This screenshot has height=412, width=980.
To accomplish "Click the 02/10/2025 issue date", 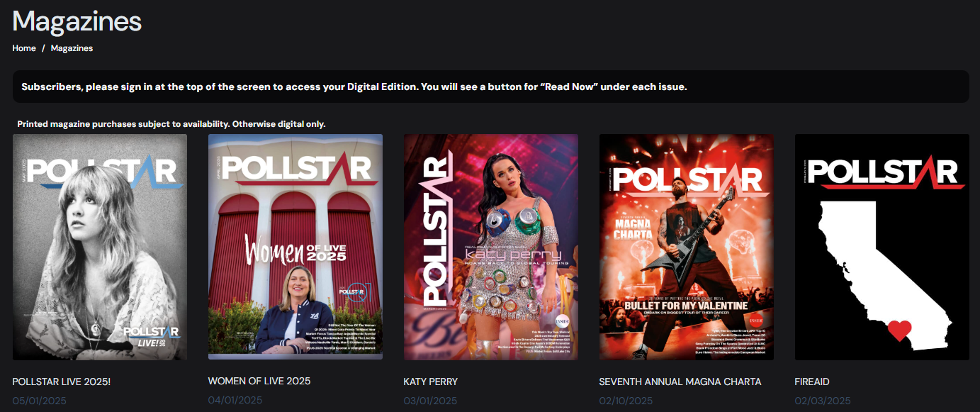I will click(x=626, y=401).
